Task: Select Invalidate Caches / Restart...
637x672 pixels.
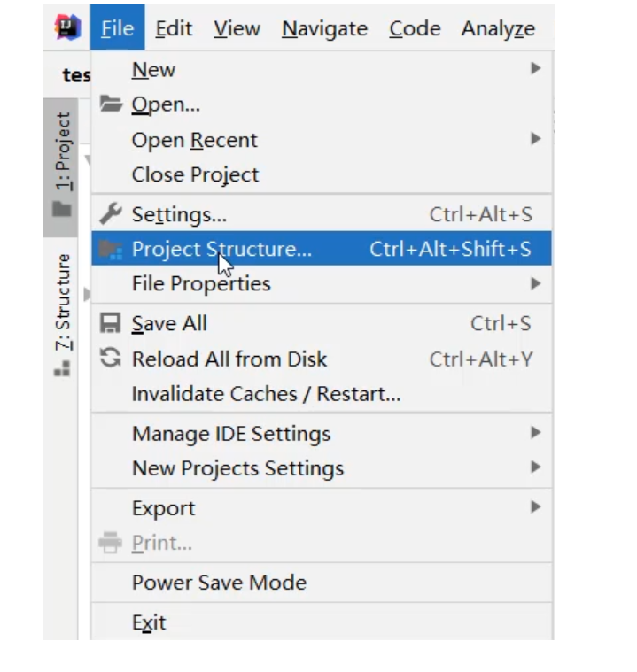Action: coord(266,394)
